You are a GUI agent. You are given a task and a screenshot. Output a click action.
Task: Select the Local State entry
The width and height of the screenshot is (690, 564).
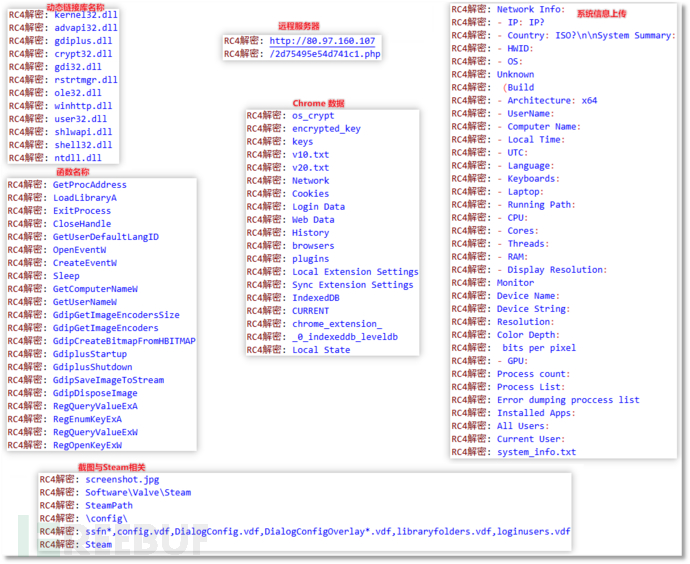pos(321,350)
